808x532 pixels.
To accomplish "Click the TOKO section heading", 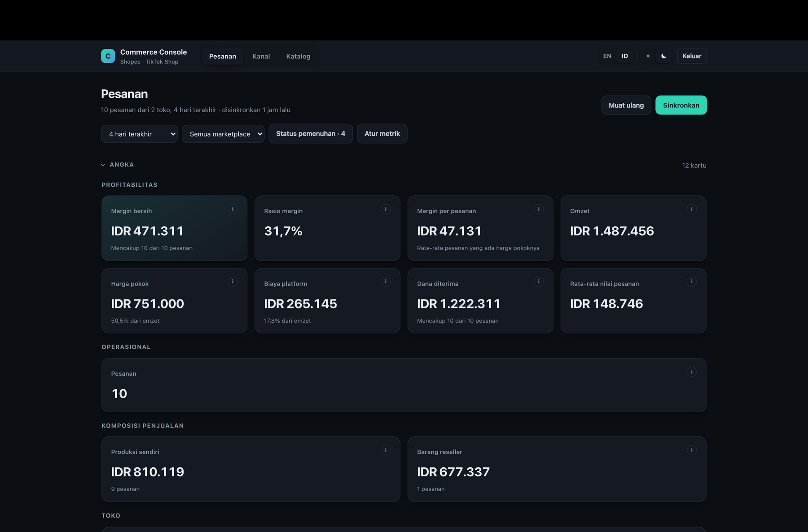I will click(111, 516).
